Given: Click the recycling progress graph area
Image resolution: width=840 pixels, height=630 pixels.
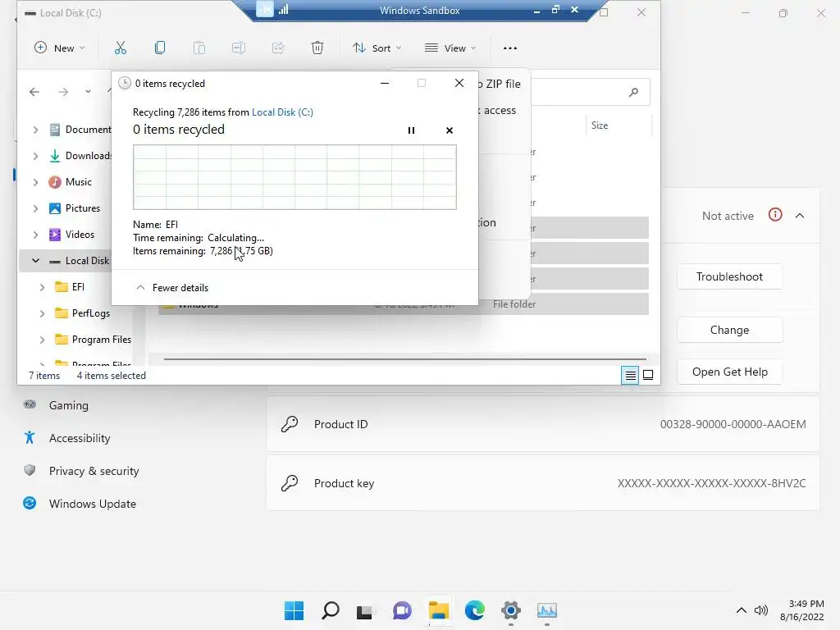Looking at the screenshot, I should click(x=294, y=177).
